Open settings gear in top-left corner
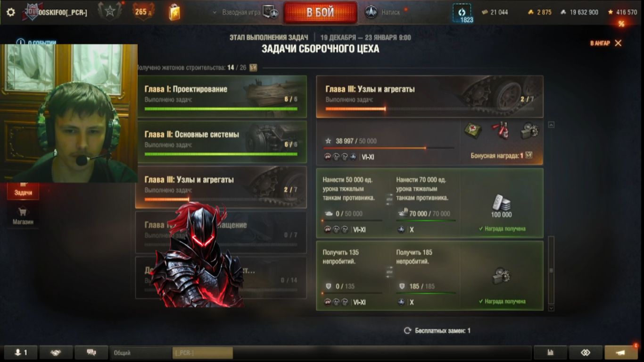 pos(10,12)
